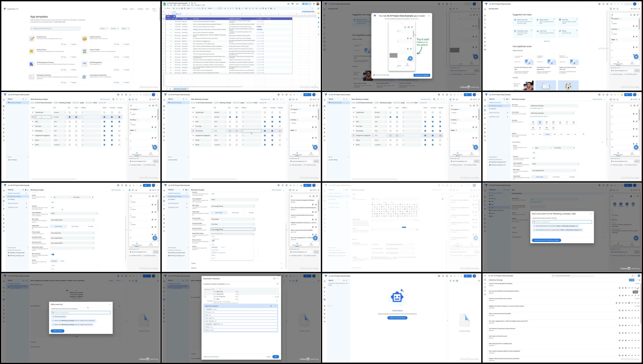Click edit pencil under 'How to Improve Forecast Accuracy' in full-width list

623,340
